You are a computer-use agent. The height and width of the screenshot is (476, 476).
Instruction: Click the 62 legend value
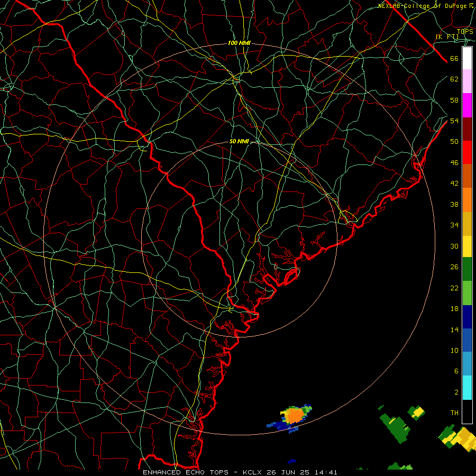[x=454, y=79]
